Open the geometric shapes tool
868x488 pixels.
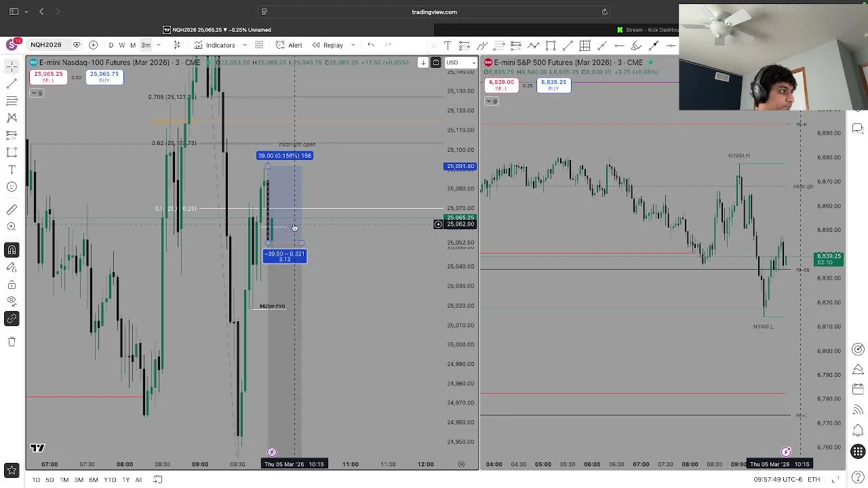click(x=12, y=152)
